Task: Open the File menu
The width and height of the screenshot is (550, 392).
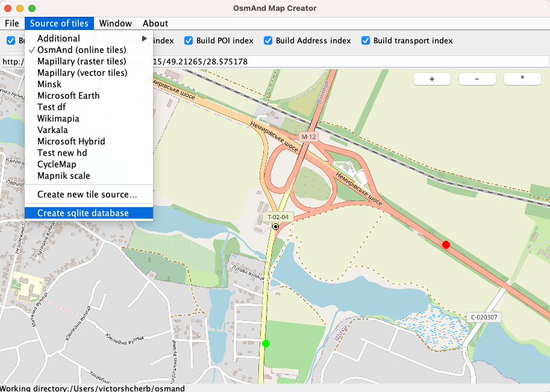Action: tap(11, 23)
